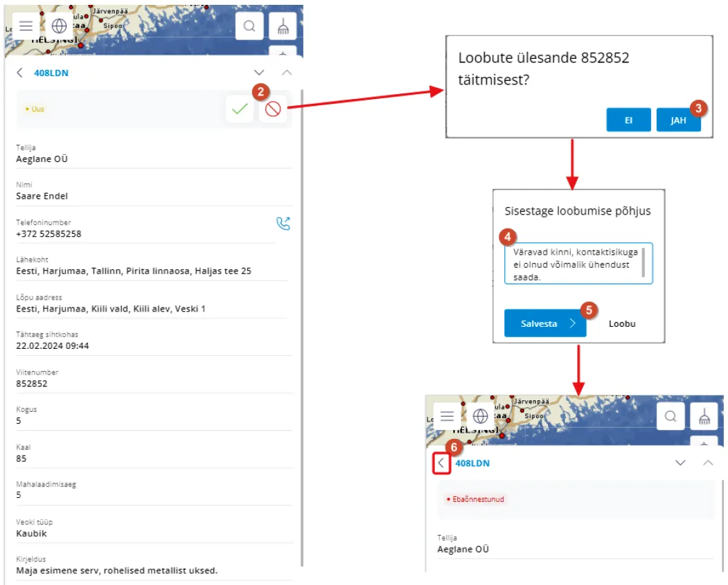Click the red decline task icon
This screenshot has width=728, height=585.
click(273, 109)
